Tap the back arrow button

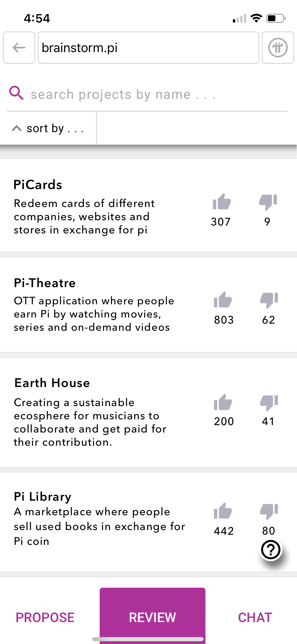tap(19, 48)
